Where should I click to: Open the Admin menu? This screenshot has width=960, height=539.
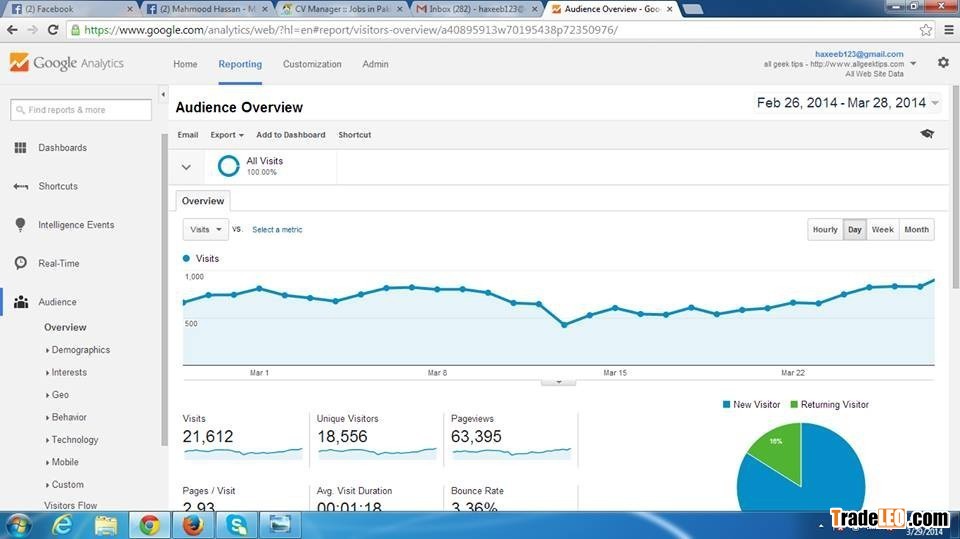point(375,64)
